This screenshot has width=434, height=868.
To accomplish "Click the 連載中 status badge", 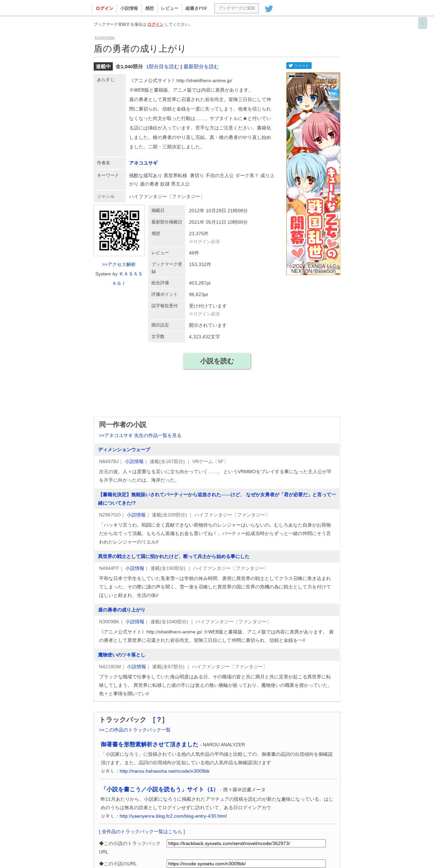I will tap(103, 67).
